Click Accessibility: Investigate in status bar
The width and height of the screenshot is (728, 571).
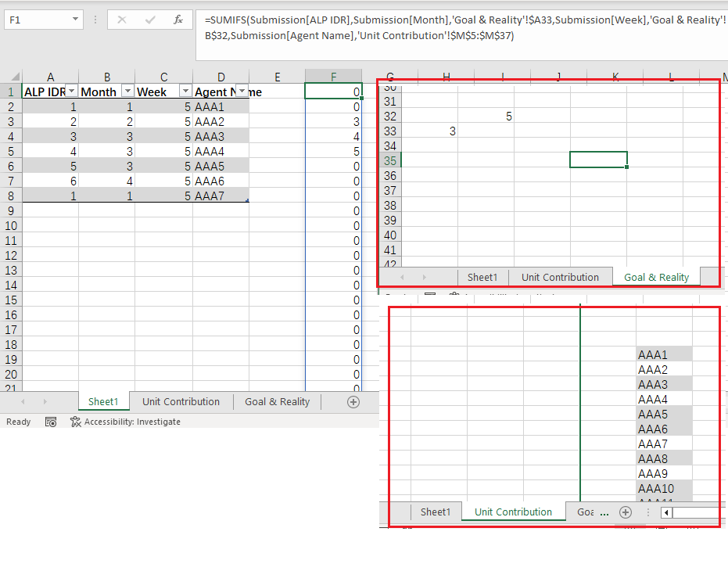pos(125,422)
